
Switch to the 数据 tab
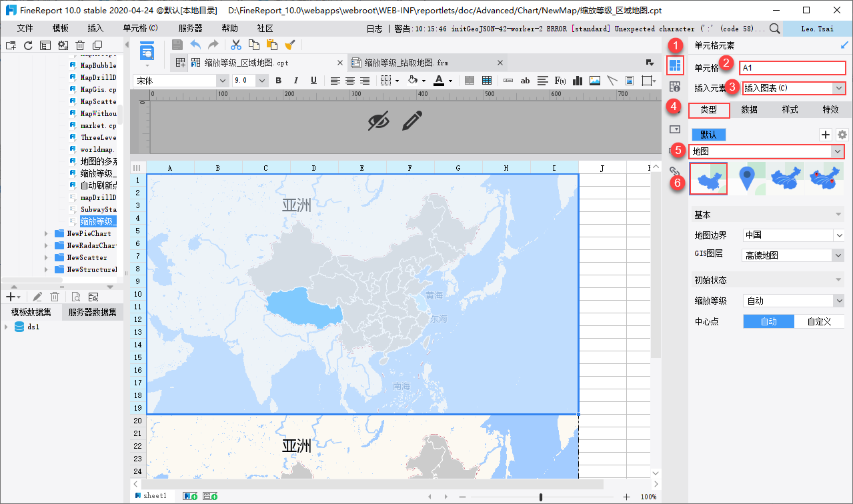tap(749, 110)
